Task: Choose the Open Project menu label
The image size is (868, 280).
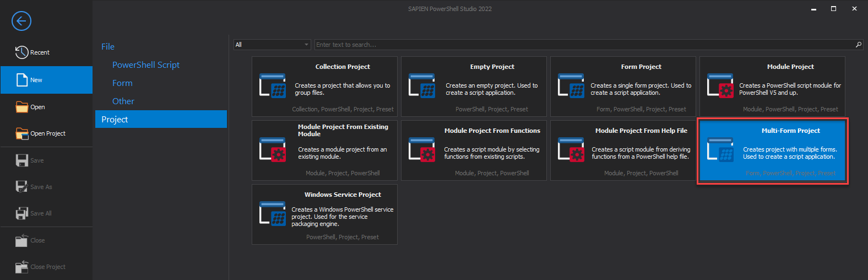Action: point(48,133)
